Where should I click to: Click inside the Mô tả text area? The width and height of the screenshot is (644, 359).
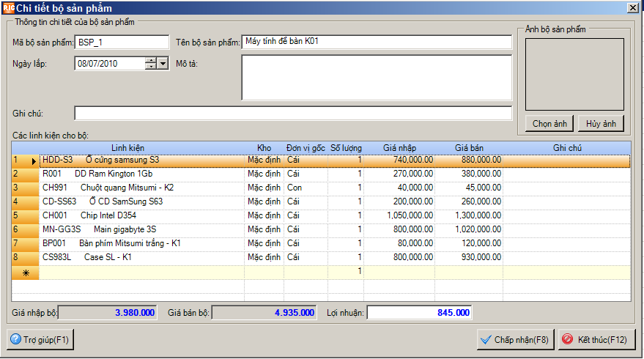click(377, 78)
